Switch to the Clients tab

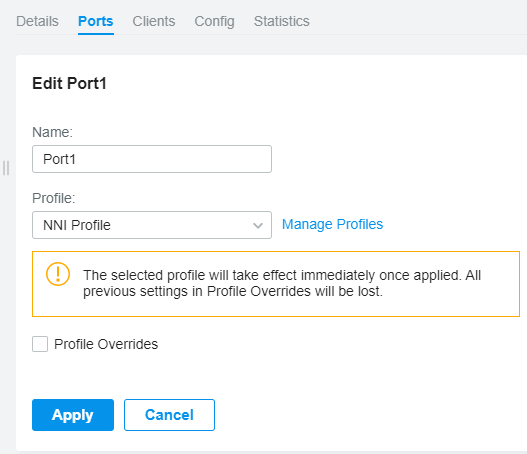[x=154, y=21]
